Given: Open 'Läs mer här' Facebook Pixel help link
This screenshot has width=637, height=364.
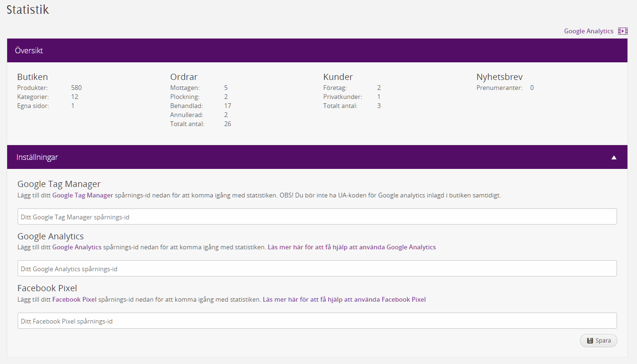Looking at the screenshot, I should (x=344, y=299).
